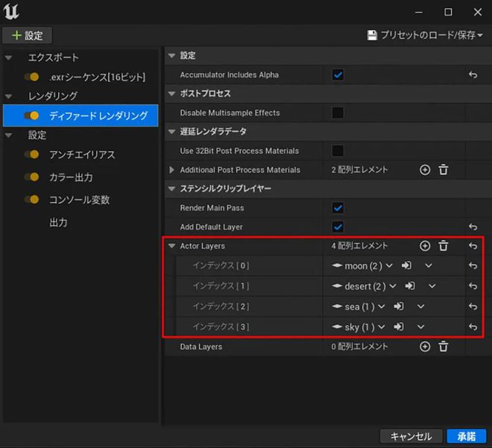Reset Add Default Layer to default
The height and width of the screenshot is (448, 492).
click(473, 227)
